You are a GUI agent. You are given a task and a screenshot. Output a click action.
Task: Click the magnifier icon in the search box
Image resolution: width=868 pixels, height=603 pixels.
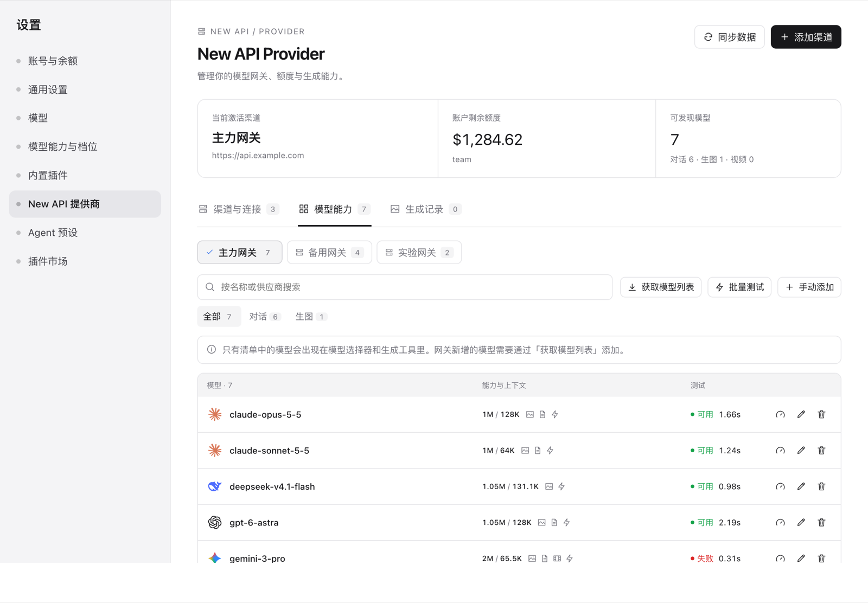pos(210,287)
